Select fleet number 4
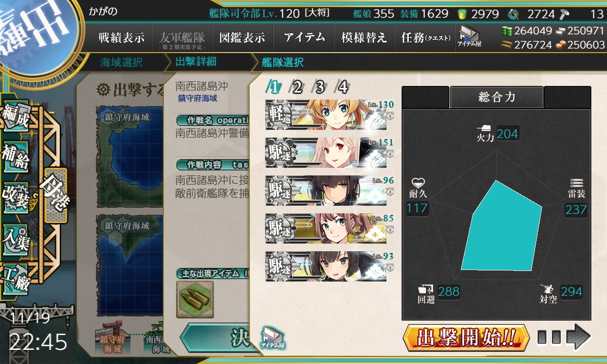Viewport: 607px width, 364px height. coord(342,87)
